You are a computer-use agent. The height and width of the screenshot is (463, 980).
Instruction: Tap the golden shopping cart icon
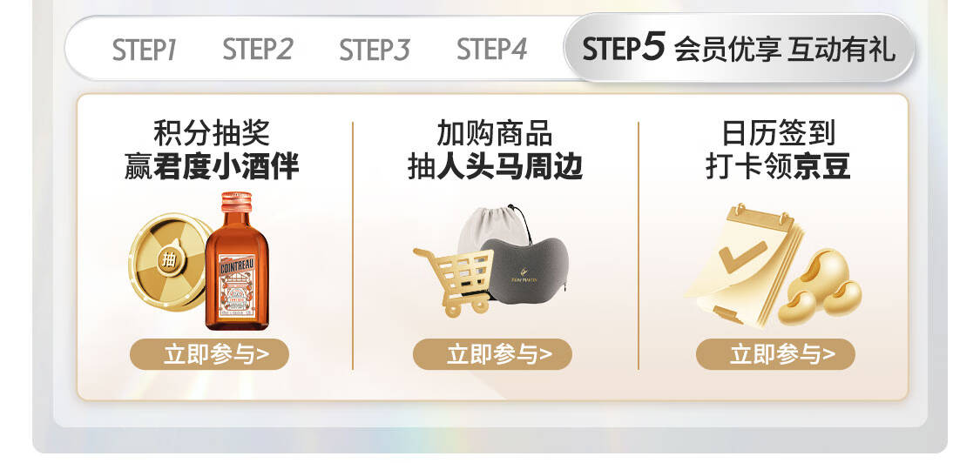click(455, 280)
